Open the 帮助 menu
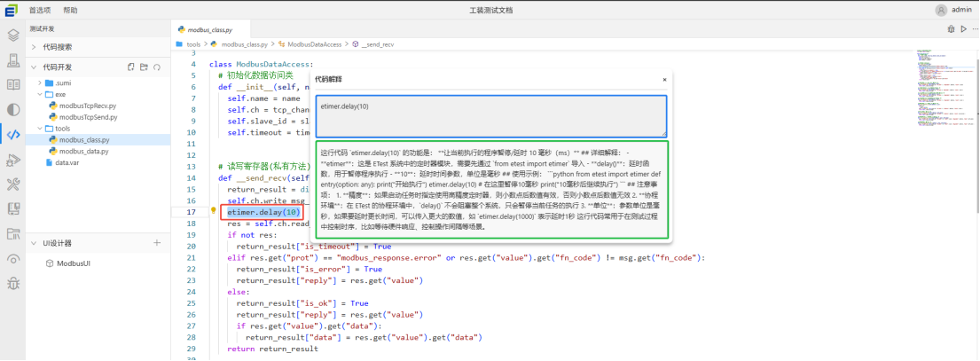This screenshot has width=980, height=361. pyautogui.click(x=71, y=10)
